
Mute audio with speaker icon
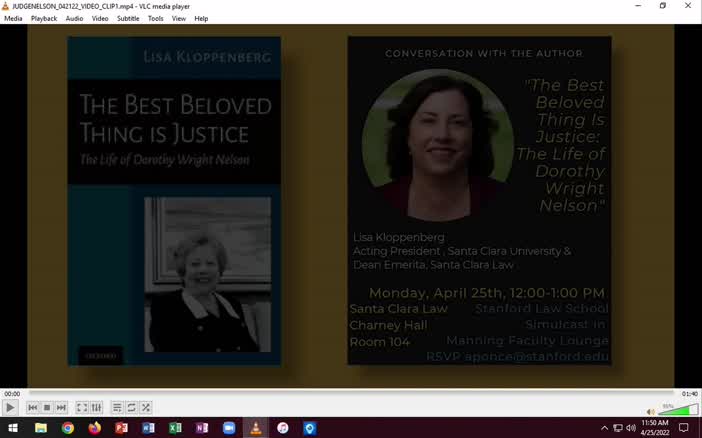[x=650, y=410]
